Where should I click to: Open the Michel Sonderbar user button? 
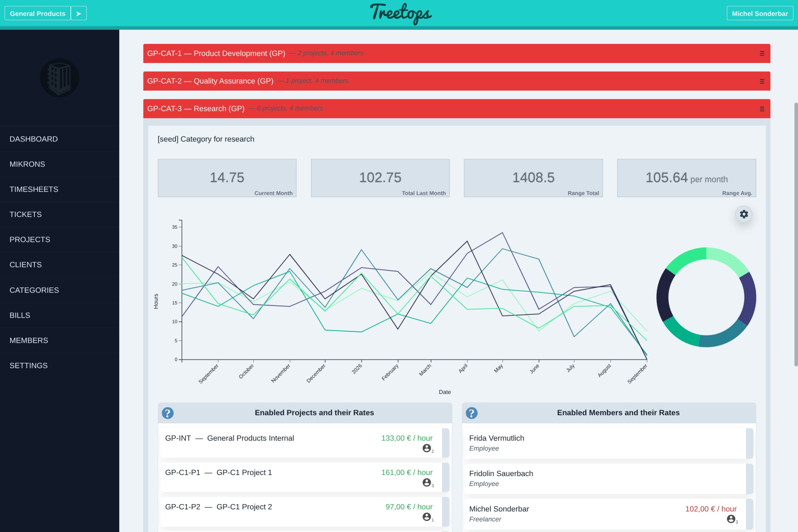point(760,13)
